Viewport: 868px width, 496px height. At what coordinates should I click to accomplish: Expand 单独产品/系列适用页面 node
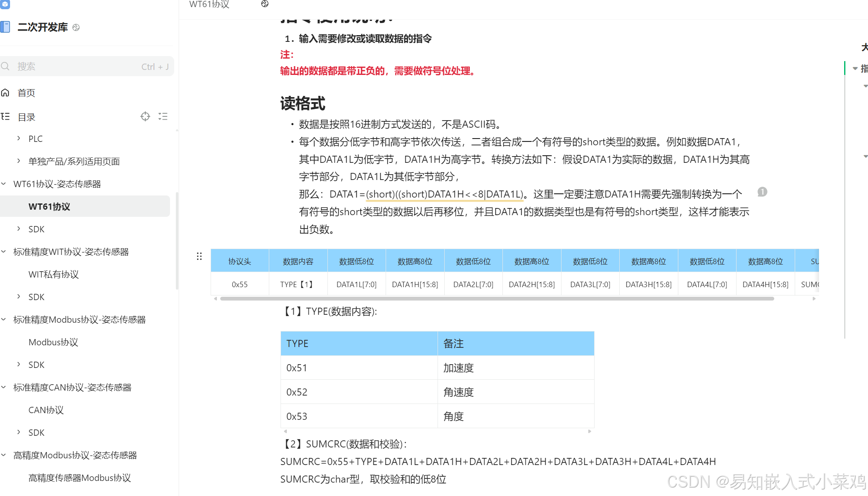click(x=18, y=161)
